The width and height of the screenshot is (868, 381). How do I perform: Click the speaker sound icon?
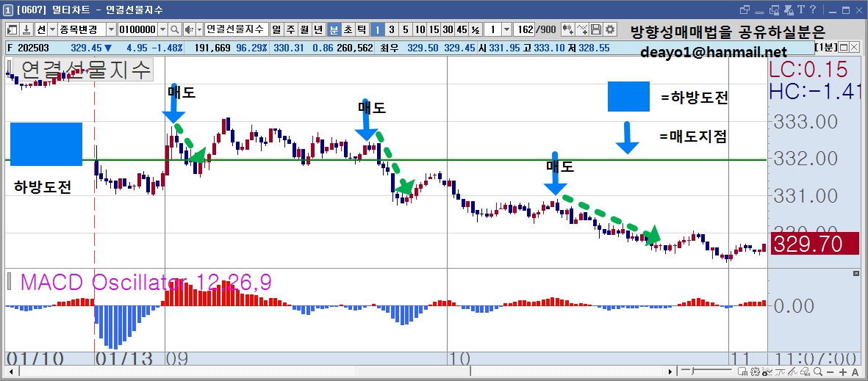coord(190,29)
